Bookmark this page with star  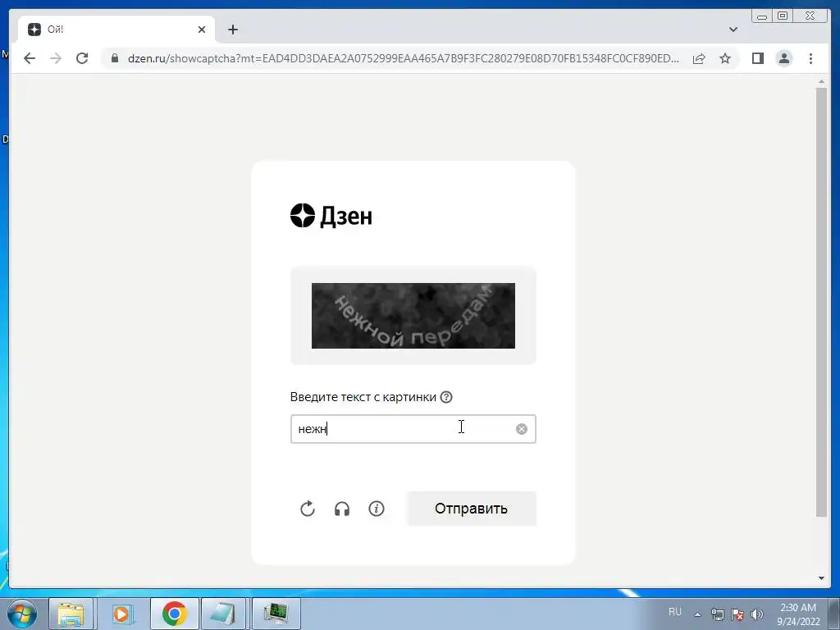(x=725, y=58)
